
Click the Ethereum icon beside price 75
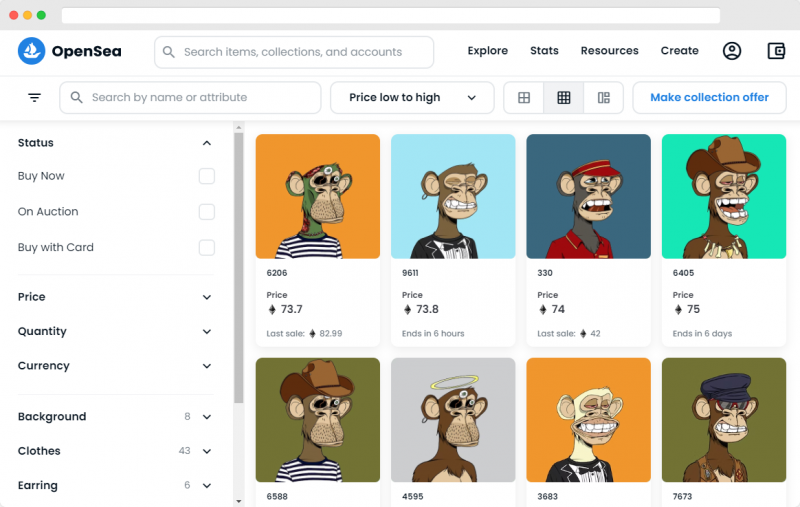click(x=678, y=310)
